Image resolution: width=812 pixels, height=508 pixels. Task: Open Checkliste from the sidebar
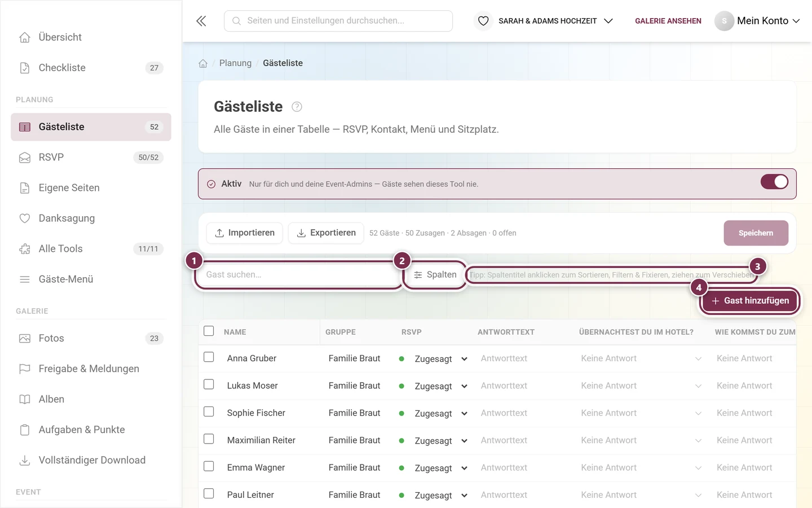91,68
